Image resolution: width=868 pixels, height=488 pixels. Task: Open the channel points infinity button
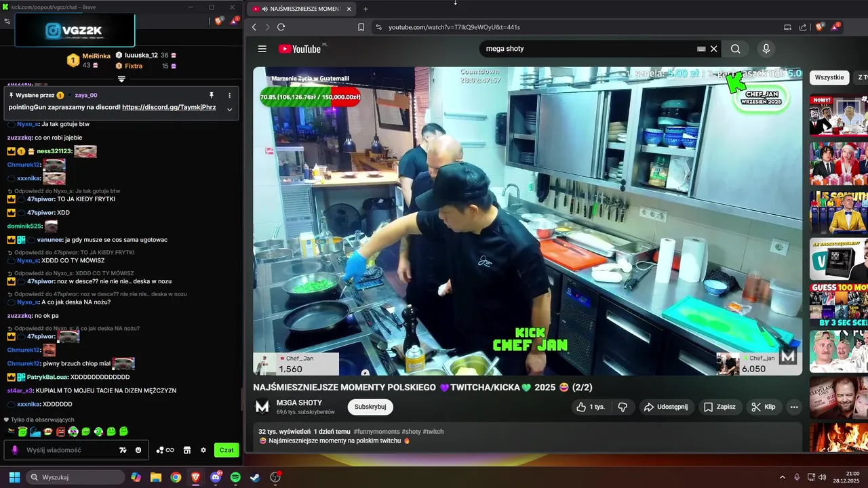point(165,450)
